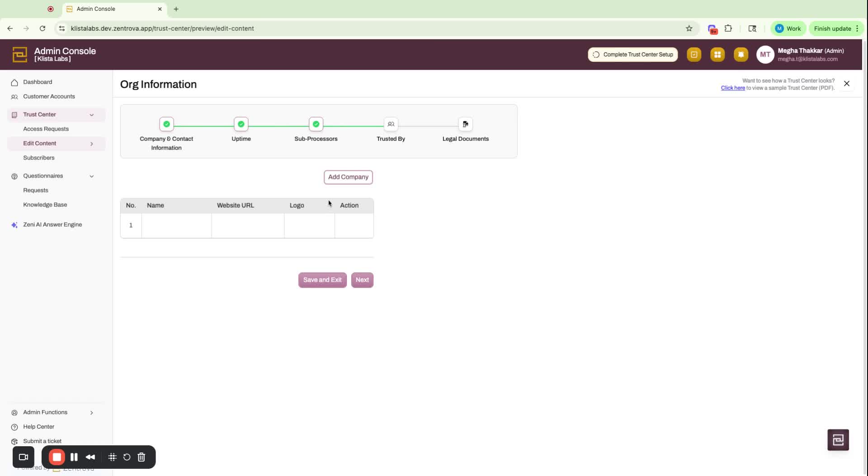Follow the Click here sample PDF link
The height and width of the screenshot is (476, 868).
coord(733,88)
